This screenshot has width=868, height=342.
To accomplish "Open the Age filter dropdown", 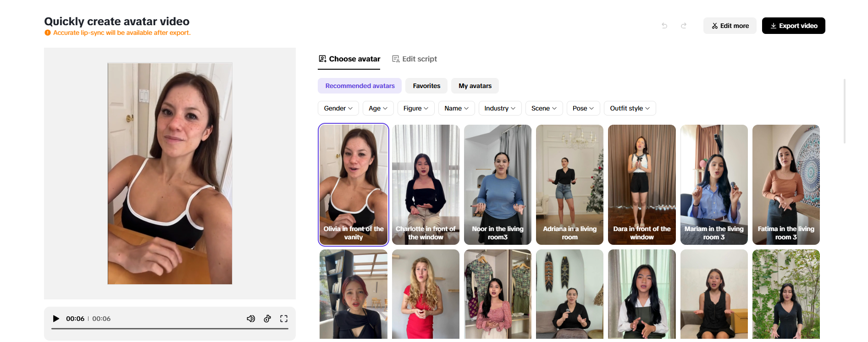I will point(378,108).
